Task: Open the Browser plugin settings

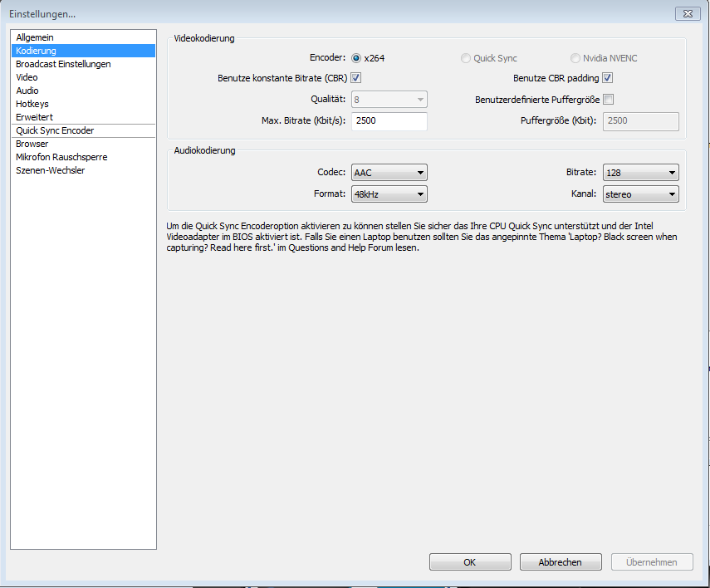Action: [83, 144]
